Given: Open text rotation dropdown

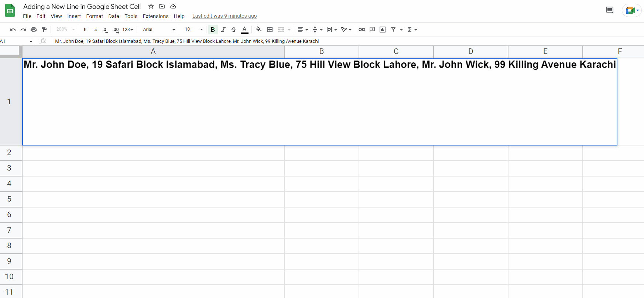Looking at the screenshot, I should [x=346, y=30].
